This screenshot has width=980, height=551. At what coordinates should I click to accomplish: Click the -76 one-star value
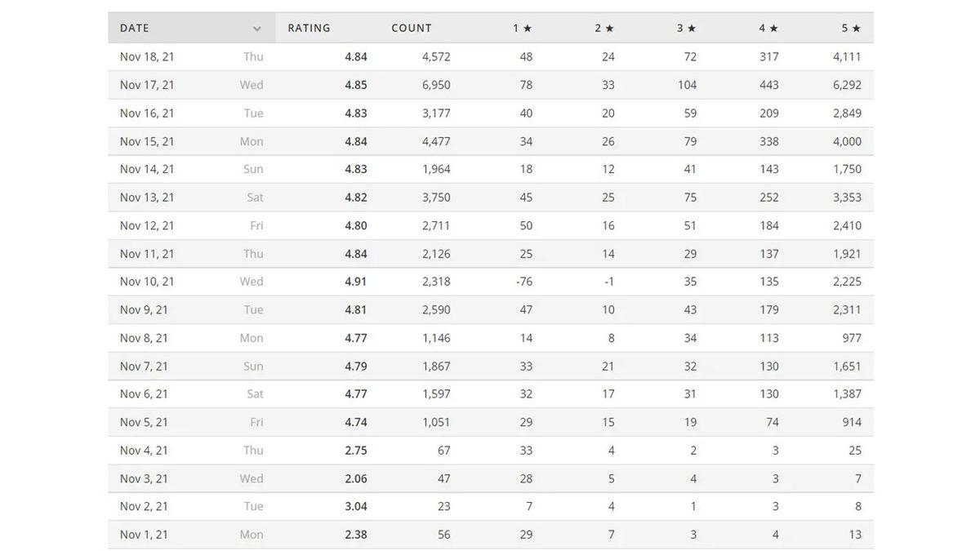click(524, 282)
